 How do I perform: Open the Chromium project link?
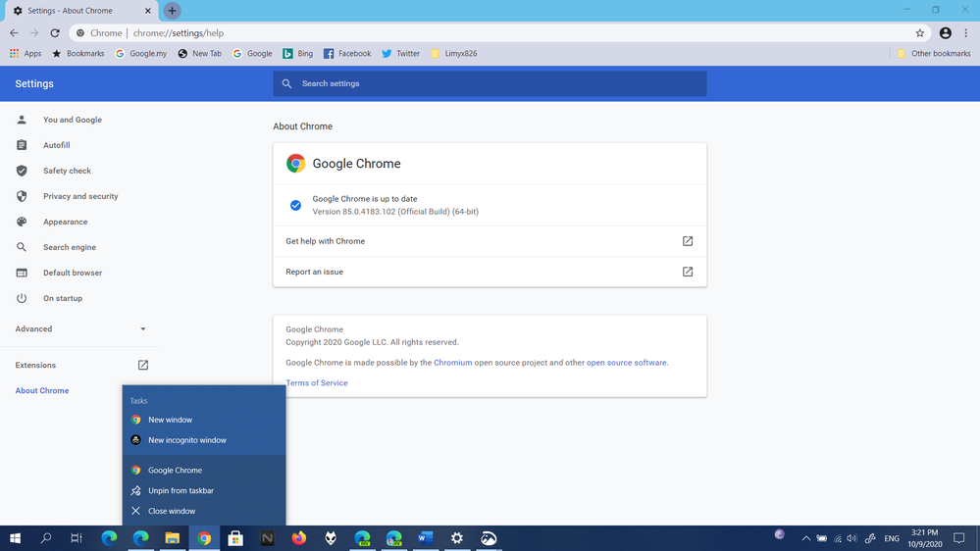tap(452, 363)
